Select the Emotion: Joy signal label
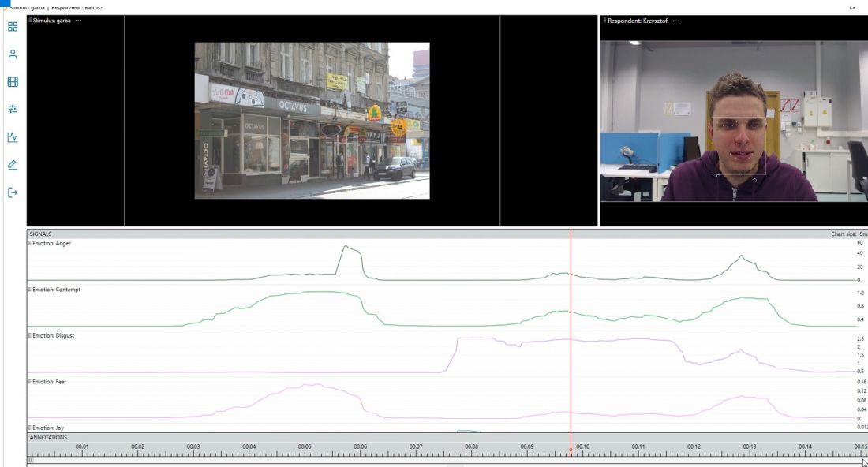This screenshot has height=467, width=868. click(48, 428)
